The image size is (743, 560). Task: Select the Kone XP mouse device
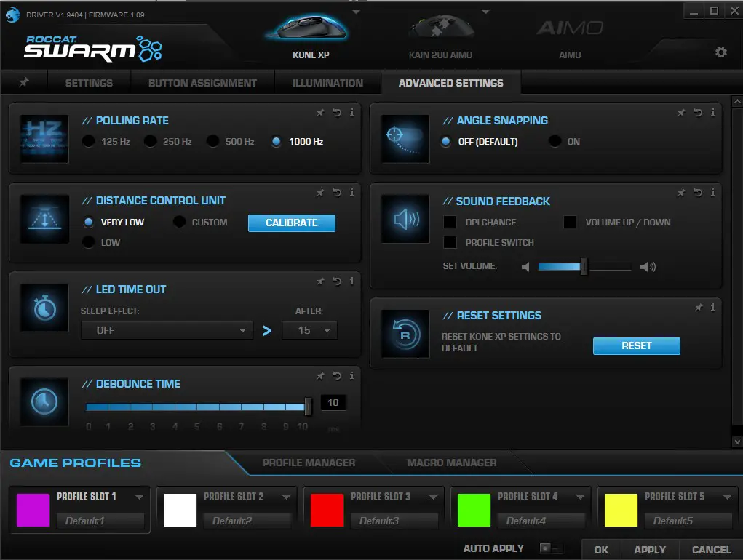pos(311,37)
